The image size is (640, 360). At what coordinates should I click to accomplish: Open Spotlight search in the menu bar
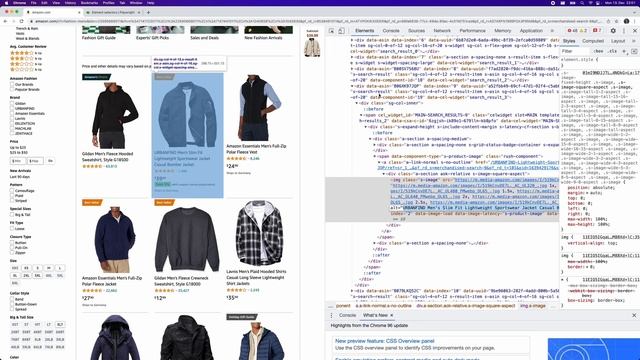click(582, 3)
